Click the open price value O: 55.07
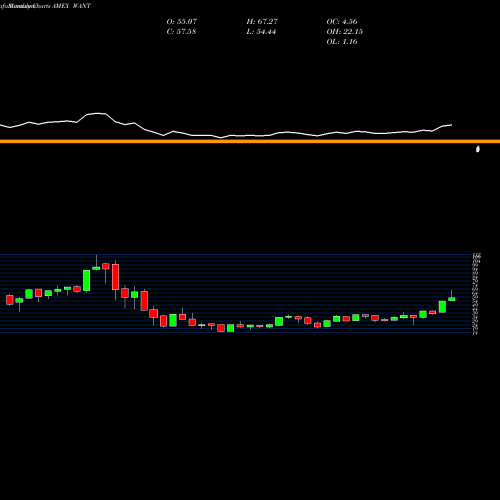 point(182,22)
